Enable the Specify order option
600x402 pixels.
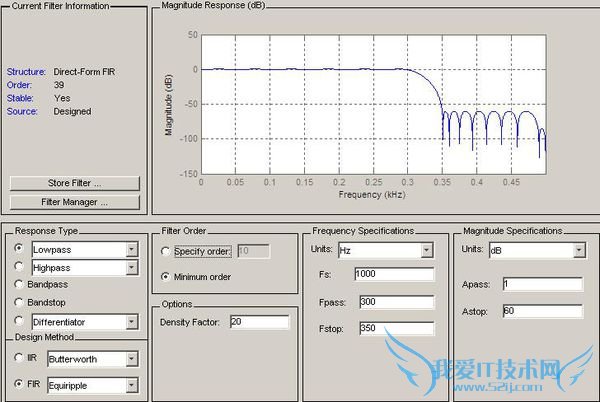(x=165, y=251)
